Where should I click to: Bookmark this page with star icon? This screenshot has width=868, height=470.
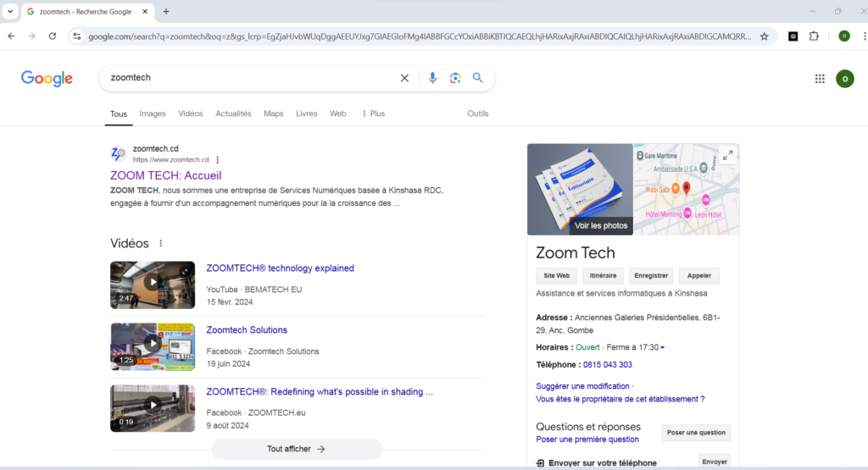click(x=764, y=36)
